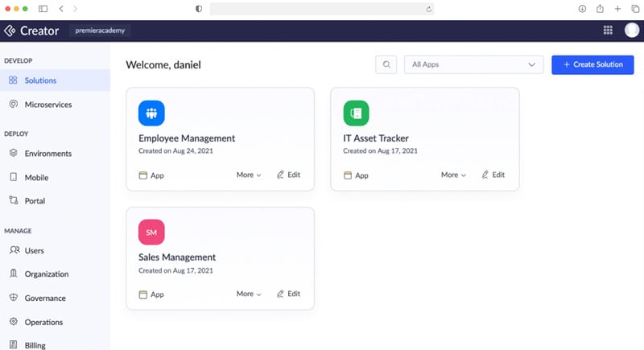
Task: Open a new browser tab
Action: click(x=617, y=9)
